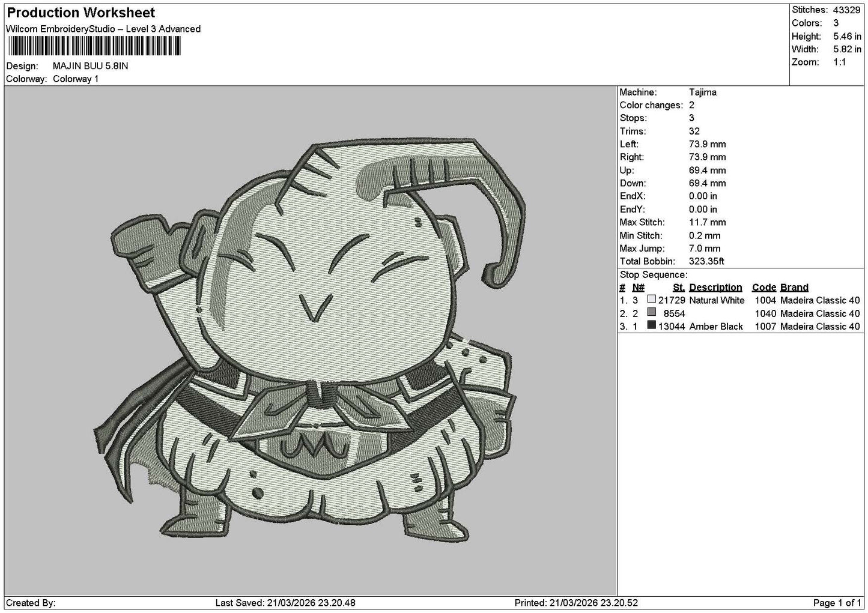Click the 'Left:' label
The image size is (868, 613).
click(x=629, y=144)
